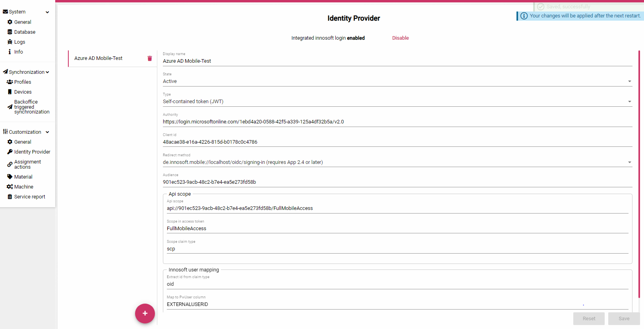Click the Identity Provider key icon
The width and height of the screenshot is (644, 329).
tap(10, 152)
